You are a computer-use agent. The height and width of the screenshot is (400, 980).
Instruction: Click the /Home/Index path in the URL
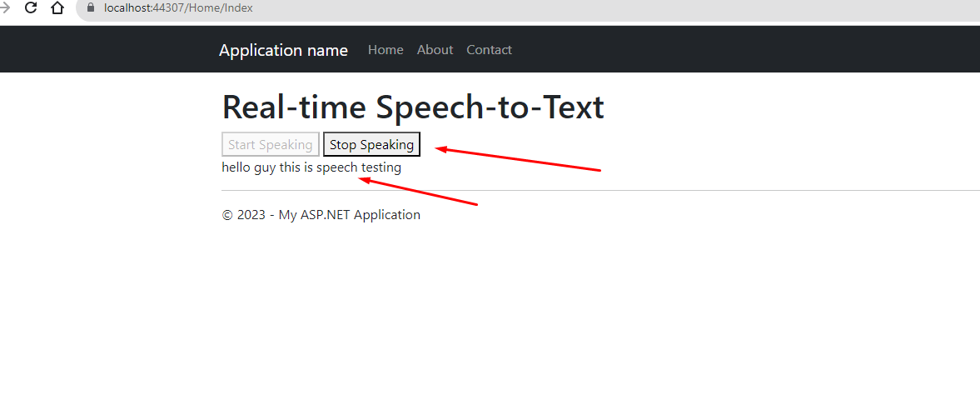click(x=219, y=8)
